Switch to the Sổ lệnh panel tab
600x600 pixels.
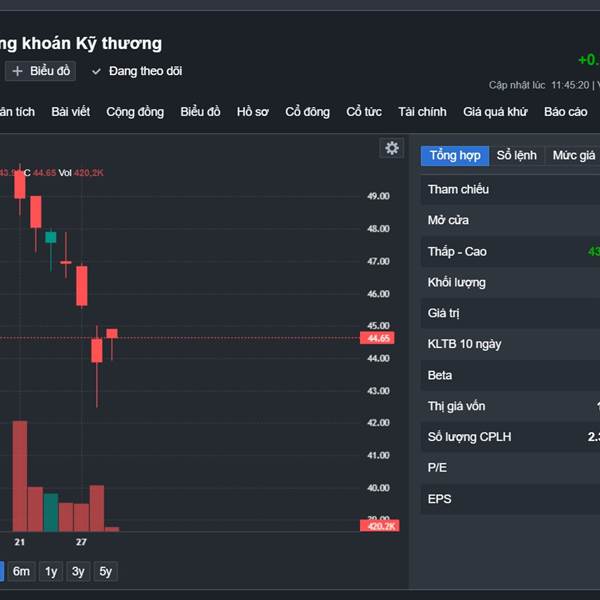[517, 155]
